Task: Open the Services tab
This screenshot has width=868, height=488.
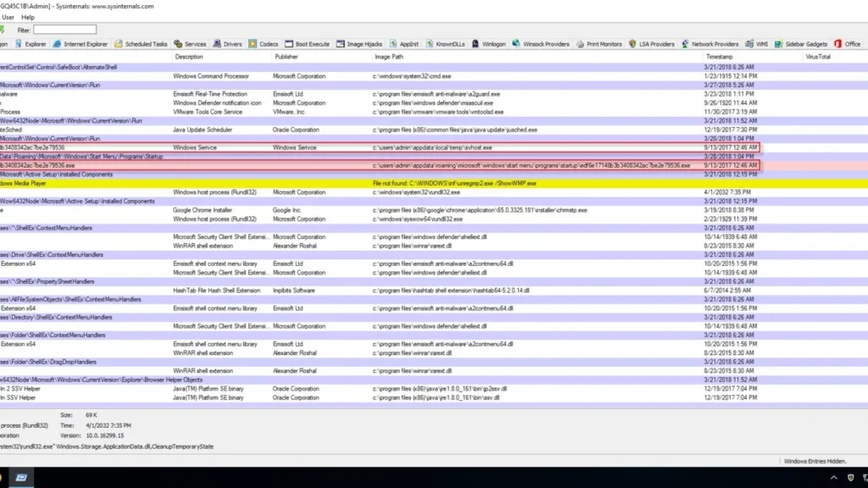Action: click(x=190, y=44)
